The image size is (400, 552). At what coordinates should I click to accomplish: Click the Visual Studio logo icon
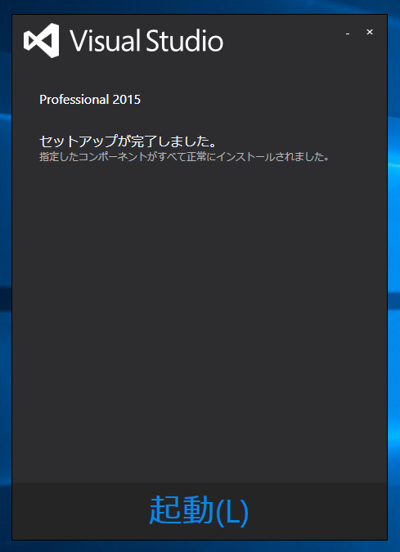(x=42, y=40)
